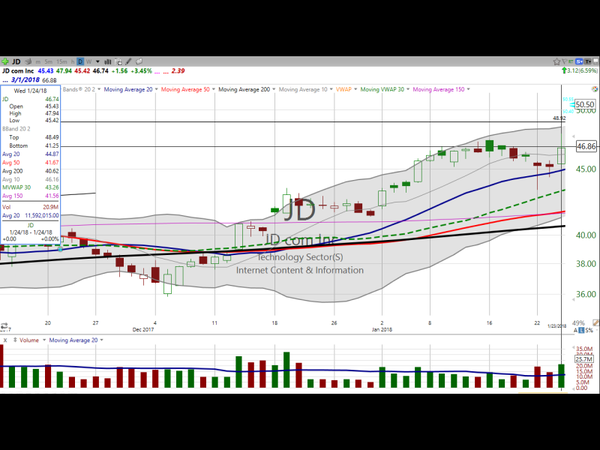Click the earnings date 3/1/2018 link
The height and width of the screenshot is (450, 600).
pos(25,80)
